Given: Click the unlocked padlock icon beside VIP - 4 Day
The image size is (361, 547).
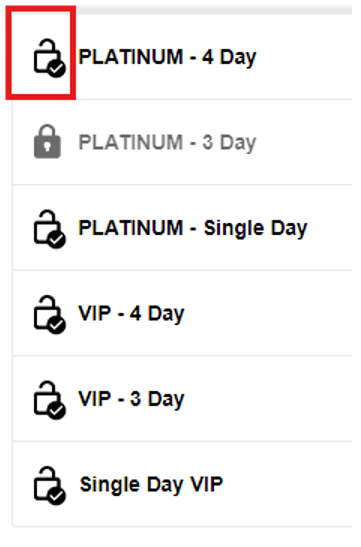Looking at the screenshot, I should 49,315.
